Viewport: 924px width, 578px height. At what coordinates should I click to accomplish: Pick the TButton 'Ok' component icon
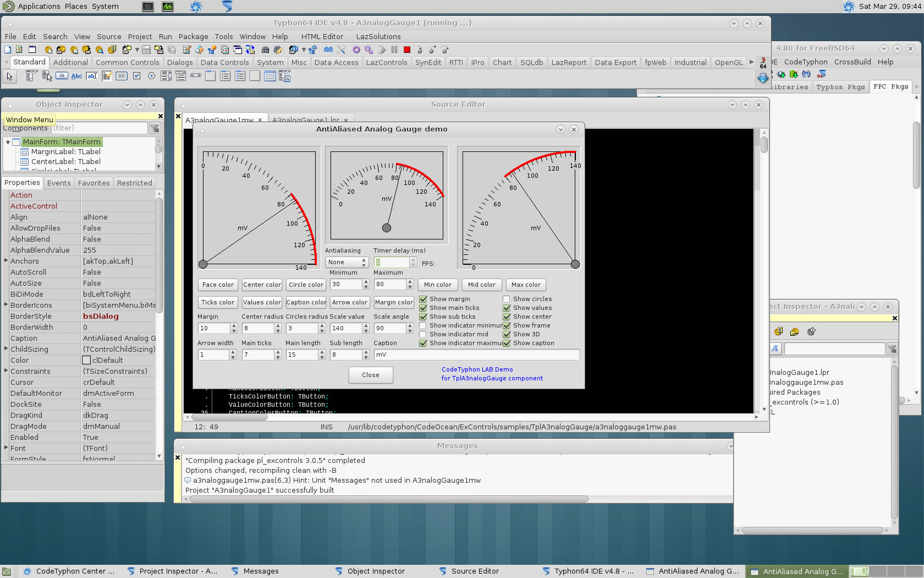[62, 76]
